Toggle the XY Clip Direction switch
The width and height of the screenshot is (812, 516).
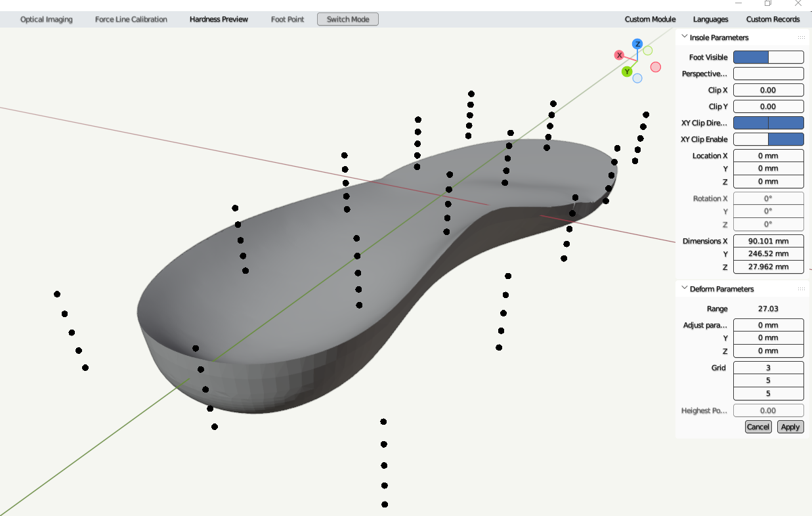(x=768, y=123)
